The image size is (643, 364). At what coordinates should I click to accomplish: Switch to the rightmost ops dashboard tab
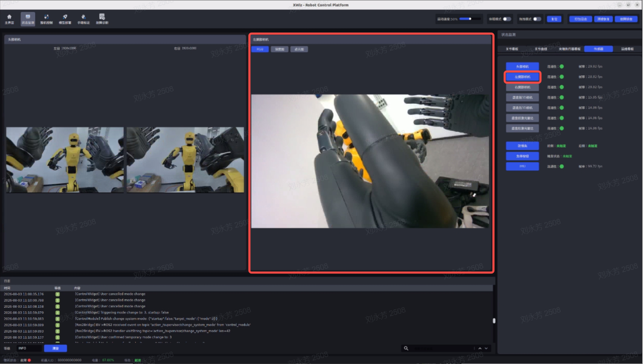[x=627, y=49]
